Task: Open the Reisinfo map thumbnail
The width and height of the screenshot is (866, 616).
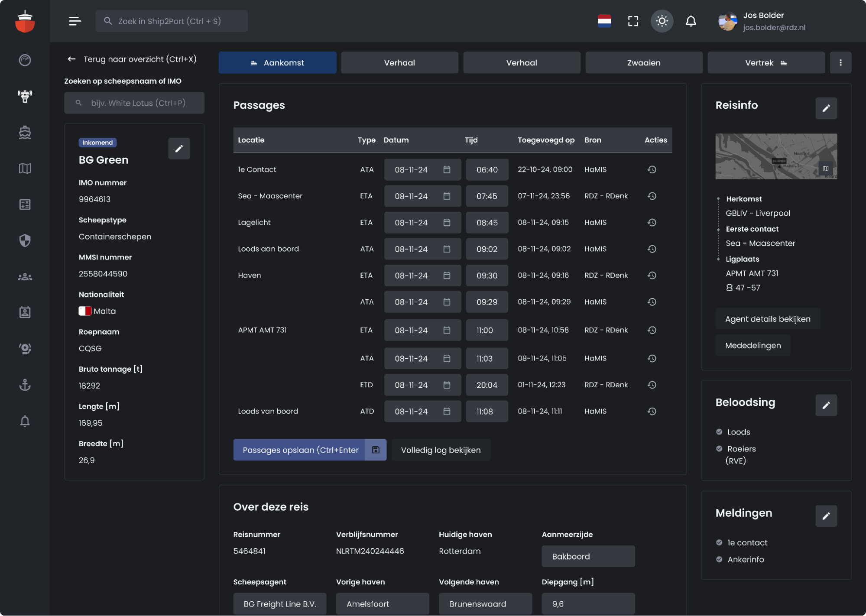Action: click(x=775, y=156)
